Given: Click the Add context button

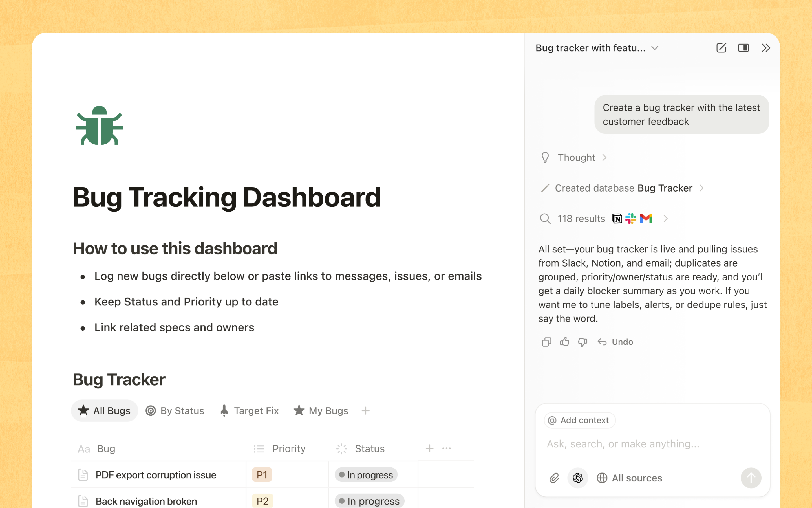Looking at the screenshot, I should click(x=579, y=420).
